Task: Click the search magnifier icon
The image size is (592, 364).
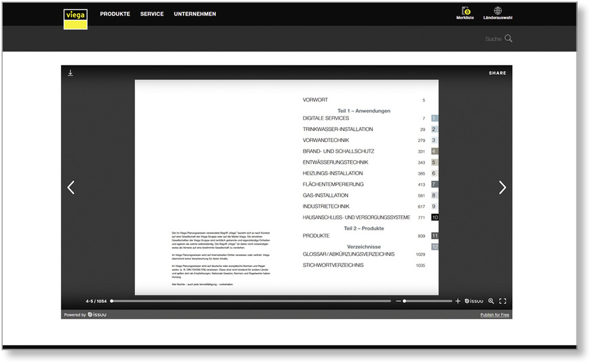Action: click(x=508, y=39)
